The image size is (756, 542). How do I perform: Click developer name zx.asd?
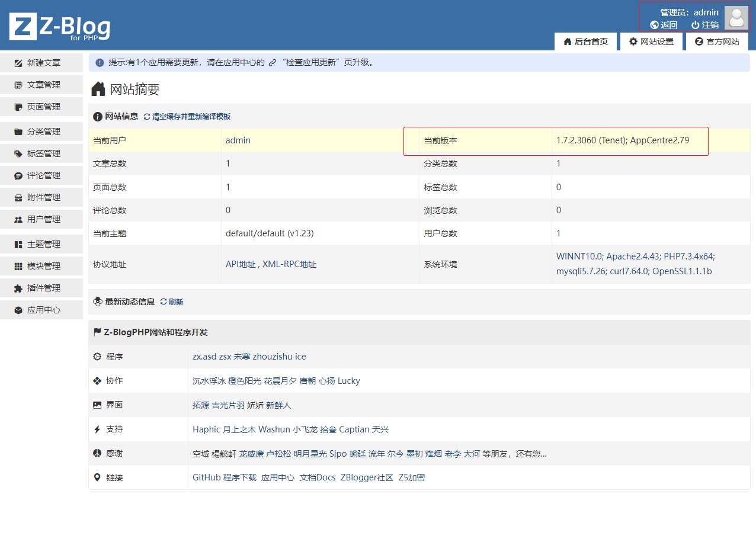pos(205,357)
